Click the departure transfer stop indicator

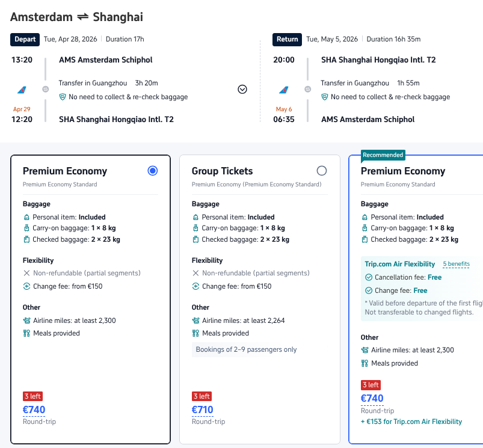click(x=45, y=89)
